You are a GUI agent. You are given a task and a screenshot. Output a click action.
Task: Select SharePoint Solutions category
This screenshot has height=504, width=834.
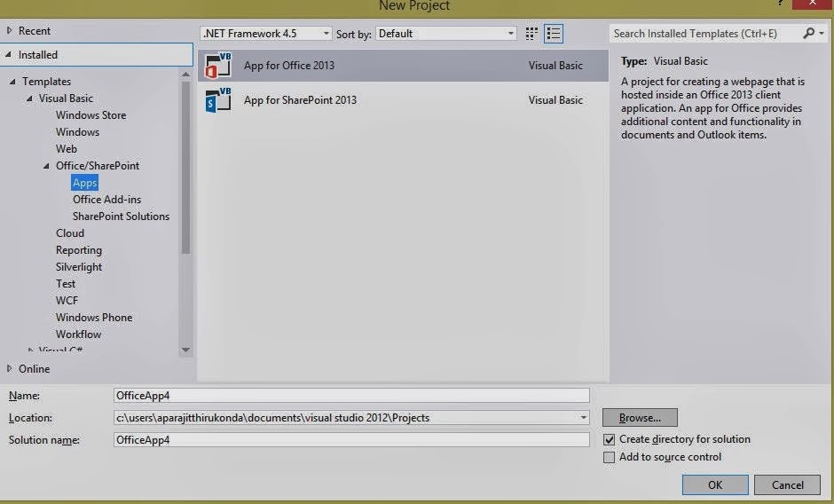click(x=121, y=217)
